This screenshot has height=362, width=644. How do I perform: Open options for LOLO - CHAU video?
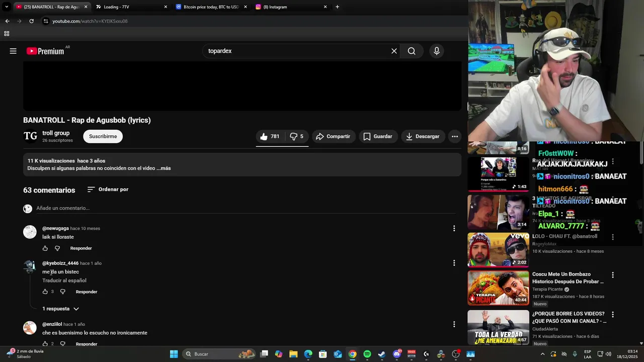click(x=613, y=237)
